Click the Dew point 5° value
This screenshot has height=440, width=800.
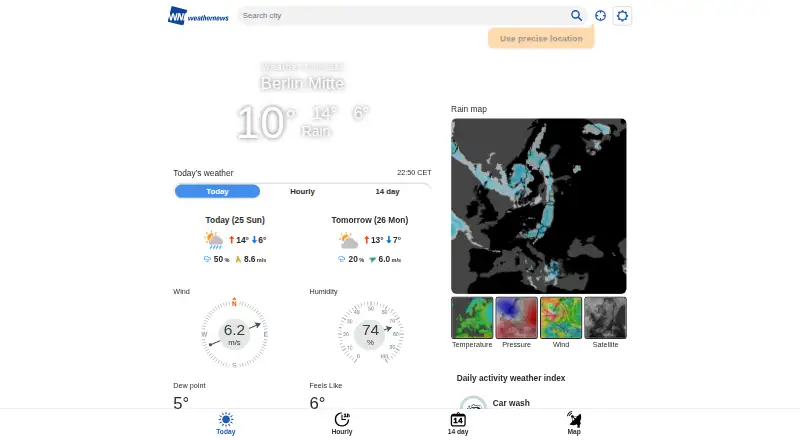click(181, 402)
